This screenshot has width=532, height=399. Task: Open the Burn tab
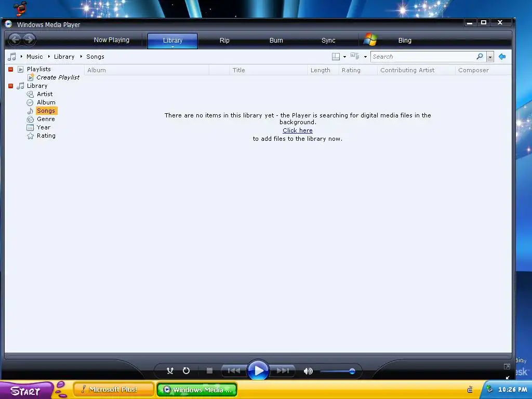tap(276, 41)
